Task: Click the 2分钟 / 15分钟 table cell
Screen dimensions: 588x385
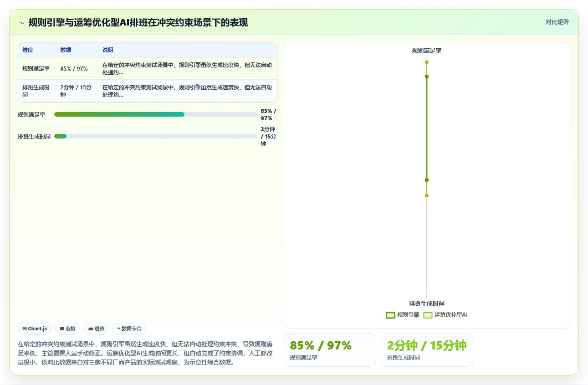Action: tap(76, 91)
